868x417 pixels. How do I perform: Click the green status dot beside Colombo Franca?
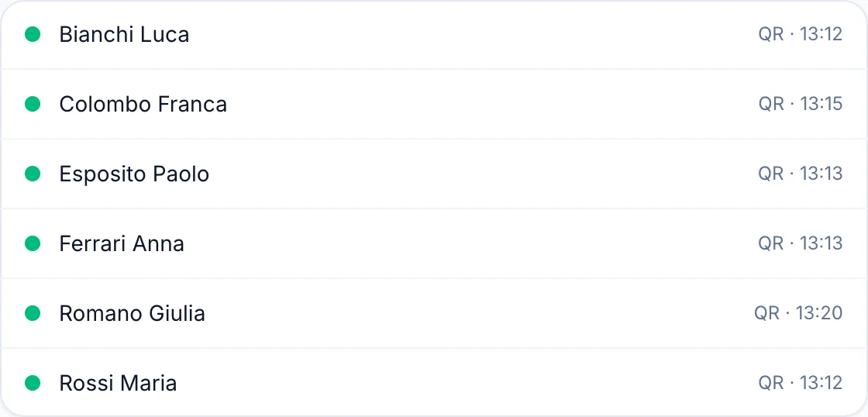coord(33,104)
